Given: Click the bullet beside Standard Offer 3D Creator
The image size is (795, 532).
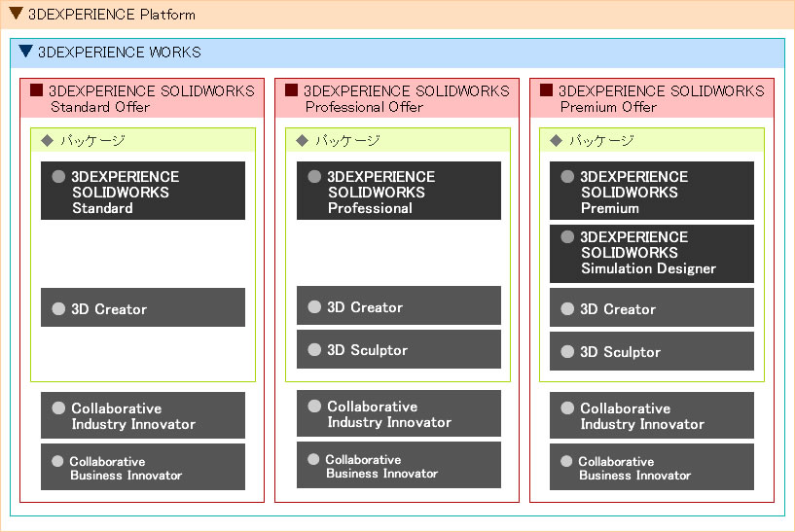Looking at the screenshot, I should pyautogui.click(x=58, y=308).
